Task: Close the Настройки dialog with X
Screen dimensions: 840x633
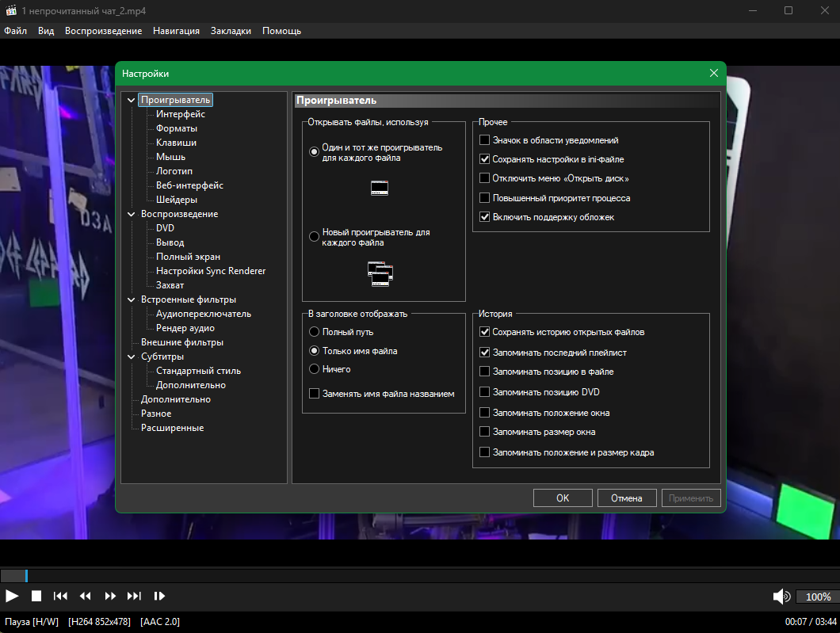Action: click(x=713, y=73)
